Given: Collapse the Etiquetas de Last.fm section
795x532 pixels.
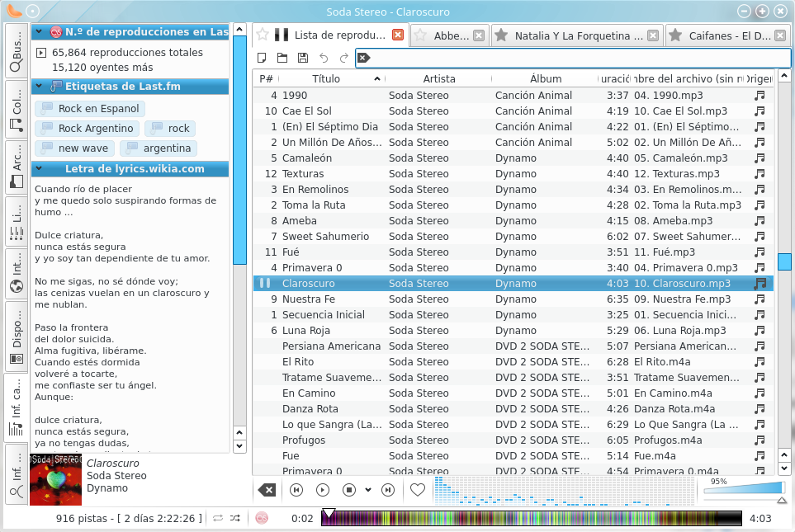Looking at the screenshot, I should pos(39,86).
